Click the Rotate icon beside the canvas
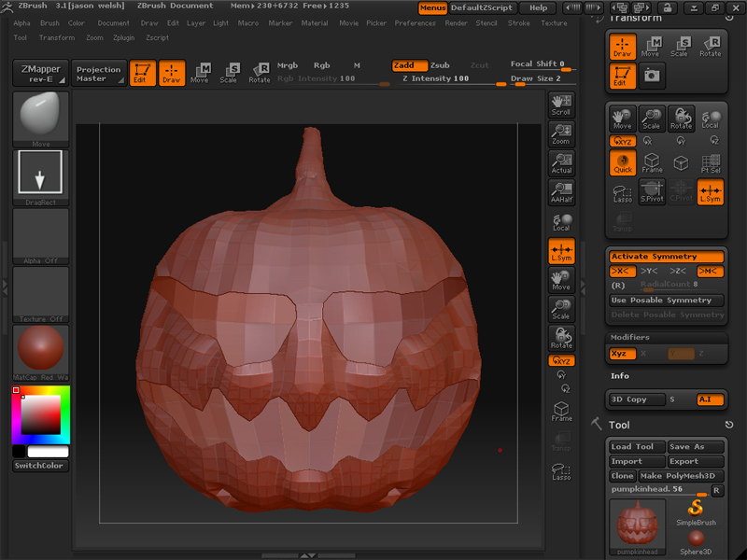Viewport: 747px width, 560px height. coord(561,338)
